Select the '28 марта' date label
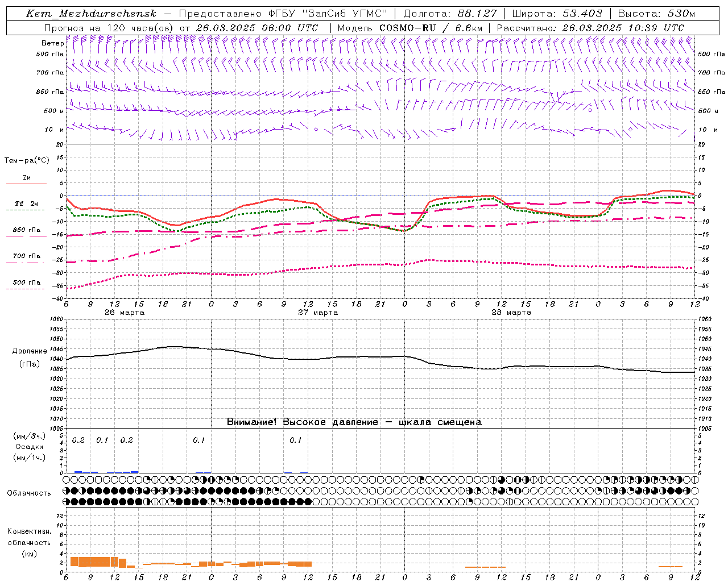 click(x=511, y=312)
